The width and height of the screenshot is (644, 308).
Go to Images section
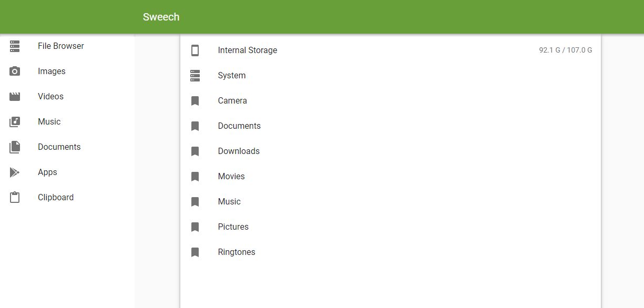coord(67,71)
